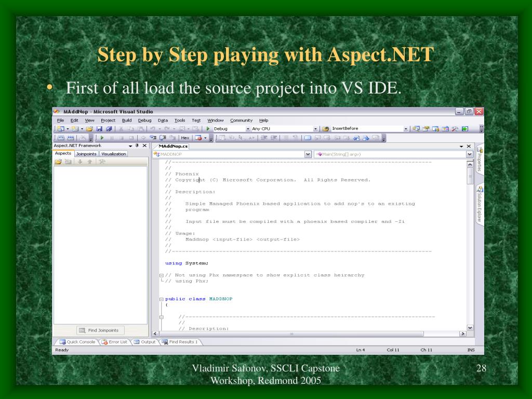
Task: Click the green Start Page icon
Action: (x=465, y=129)
